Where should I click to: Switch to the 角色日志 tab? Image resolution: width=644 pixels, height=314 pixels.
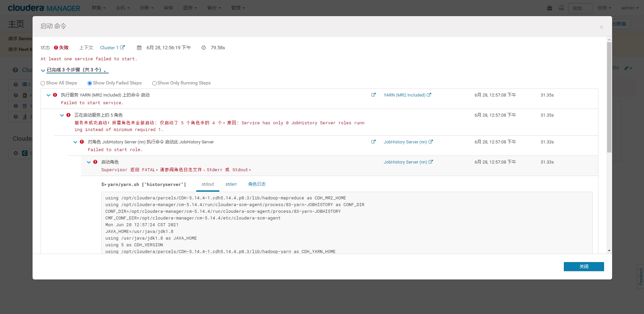[257, 184]
